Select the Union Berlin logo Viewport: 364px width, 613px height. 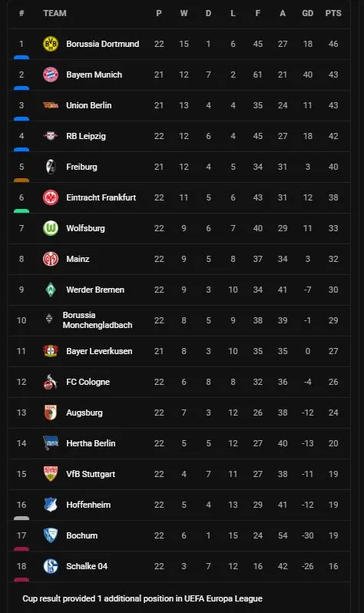click(x=51, y=105)
